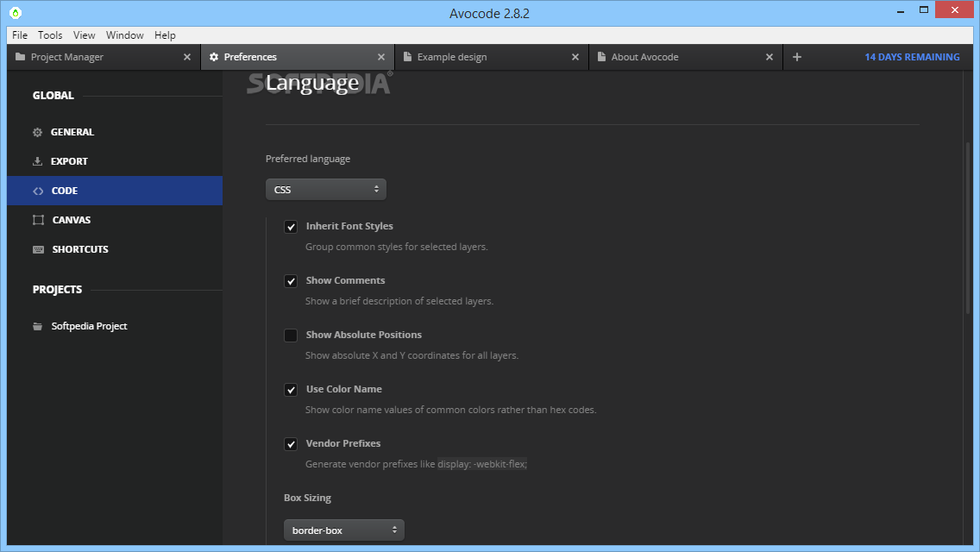Click 'Show absolute X and Y coordinates' description
This screenshot has height=552, width=980.
coord(411,355)
